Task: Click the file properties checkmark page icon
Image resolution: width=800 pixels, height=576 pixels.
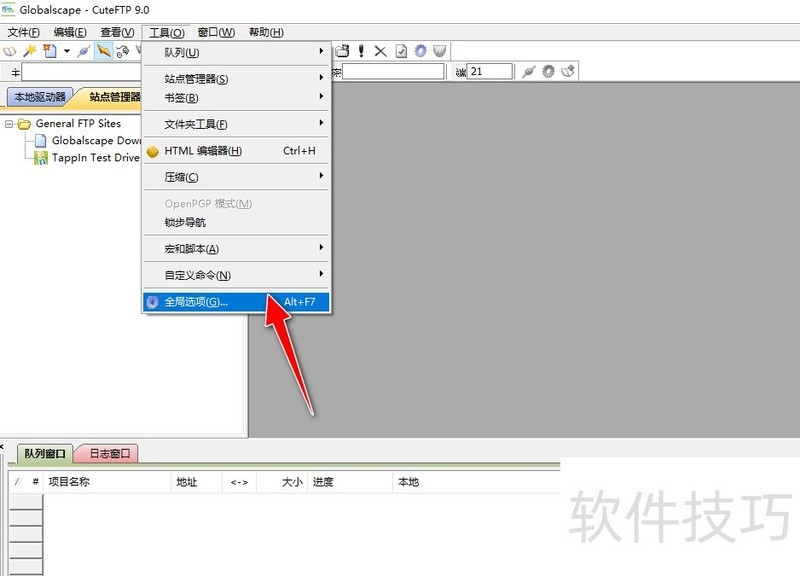Action: [401, 51]
